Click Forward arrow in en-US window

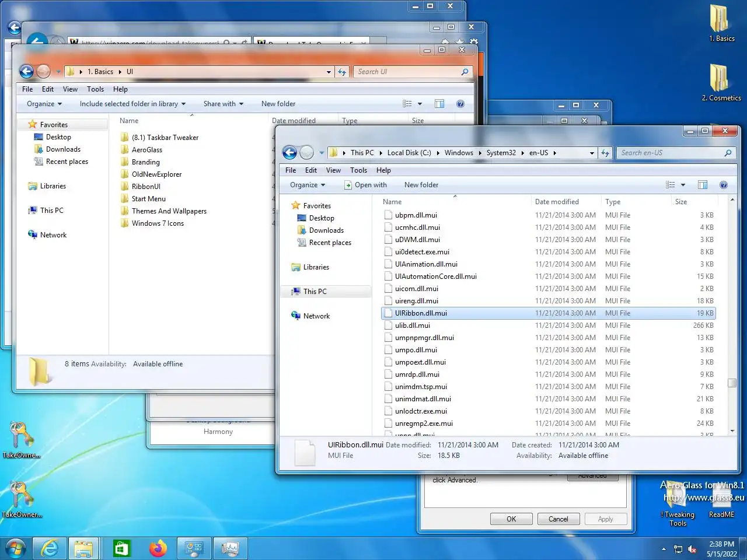[x=306, y=153]
